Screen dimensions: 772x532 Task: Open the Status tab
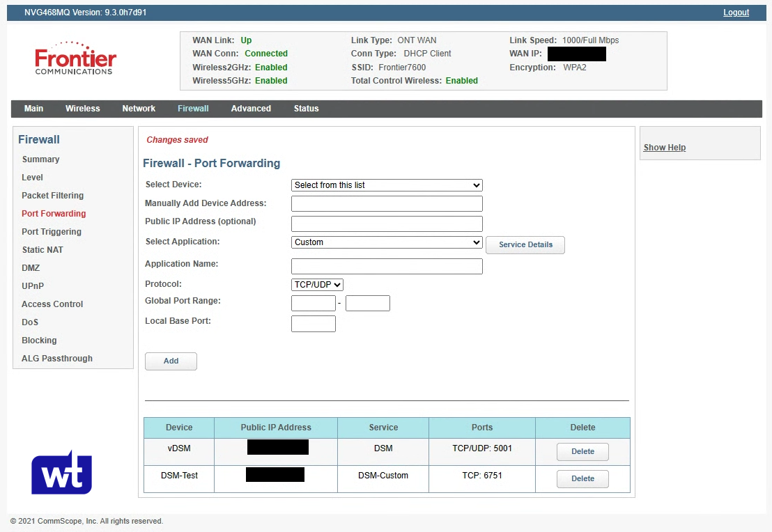click(306, 109)
